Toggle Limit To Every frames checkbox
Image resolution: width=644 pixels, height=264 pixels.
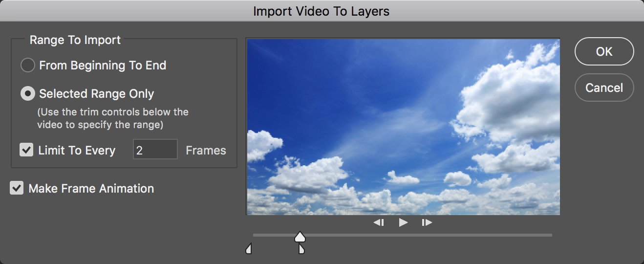26,150
